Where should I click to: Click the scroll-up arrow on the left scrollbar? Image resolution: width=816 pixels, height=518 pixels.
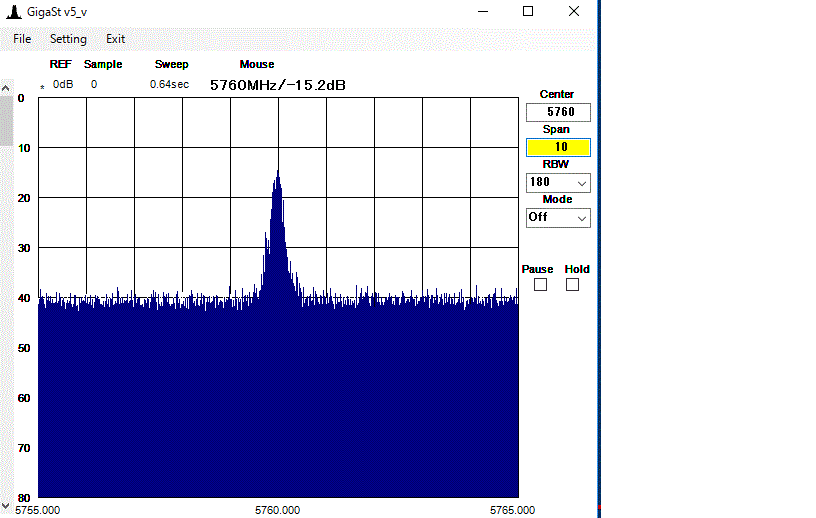[5, 87]
